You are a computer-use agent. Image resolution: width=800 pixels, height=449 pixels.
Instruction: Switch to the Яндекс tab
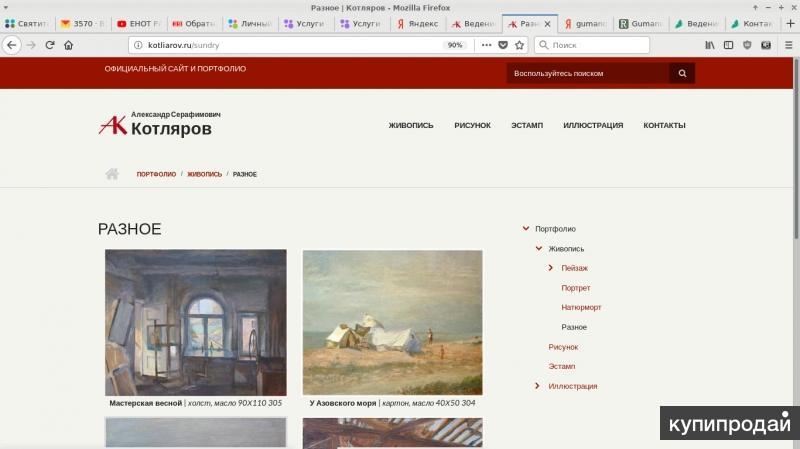click(x=417, y=23)
